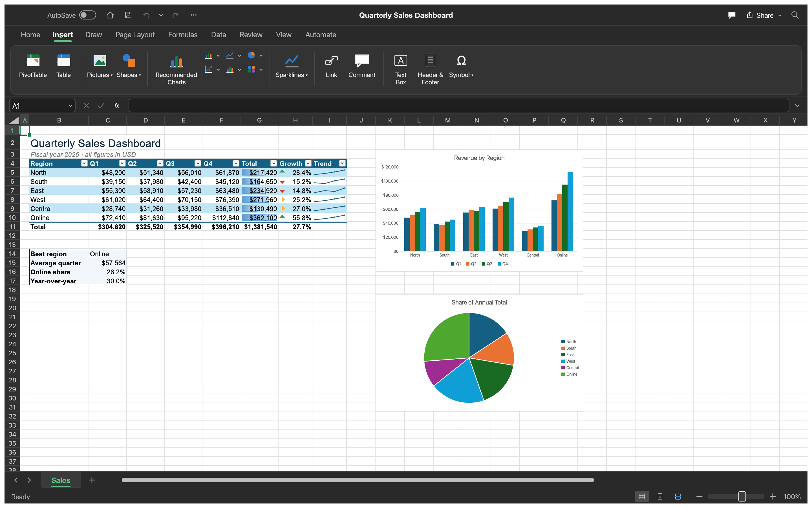Switch to Page Break Preview in status bar

pyautogui.click(x=678, y=496)
